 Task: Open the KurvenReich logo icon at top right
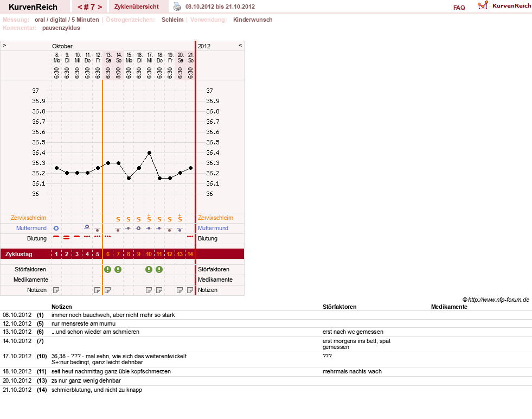tap(483, 5)
